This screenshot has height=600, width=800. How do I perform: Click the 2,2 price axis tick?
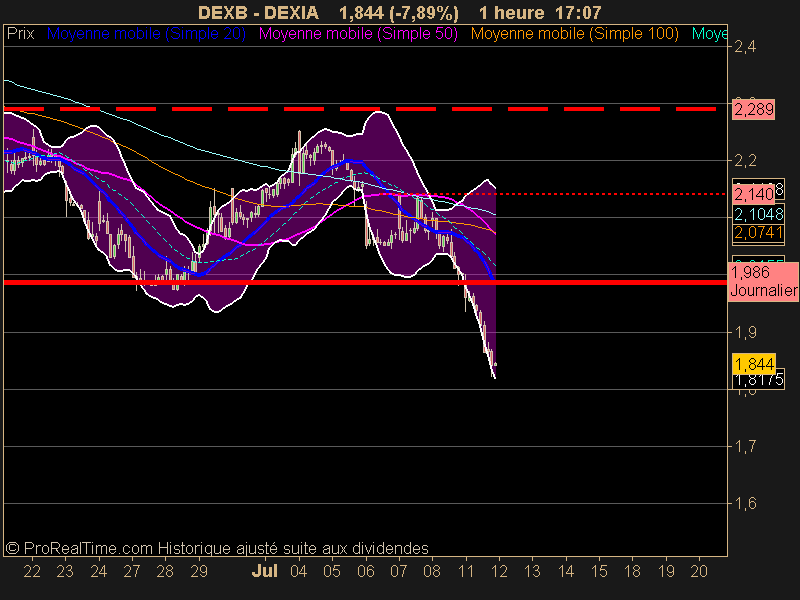pos(745,161)
